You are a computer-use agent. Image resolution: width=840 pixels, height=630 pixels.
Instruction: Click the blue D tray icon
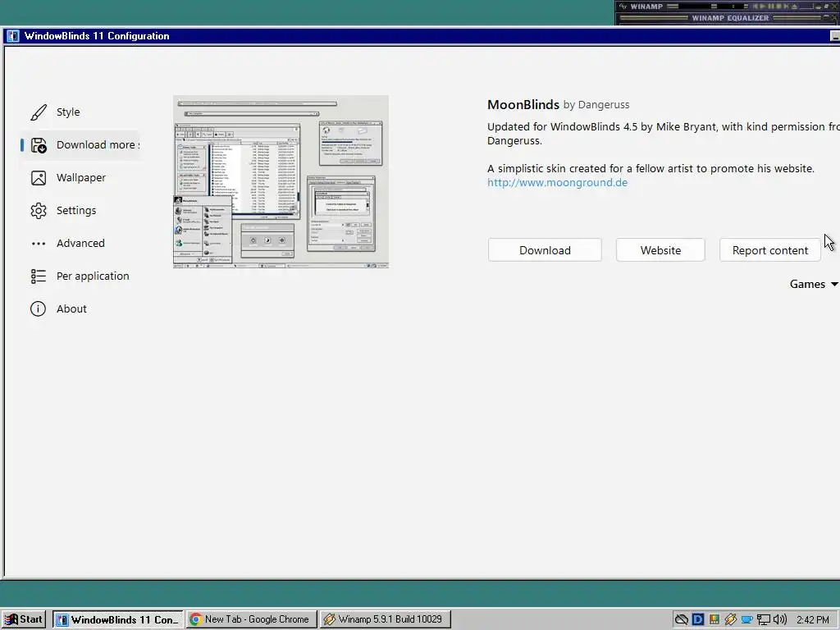(698, 620)
